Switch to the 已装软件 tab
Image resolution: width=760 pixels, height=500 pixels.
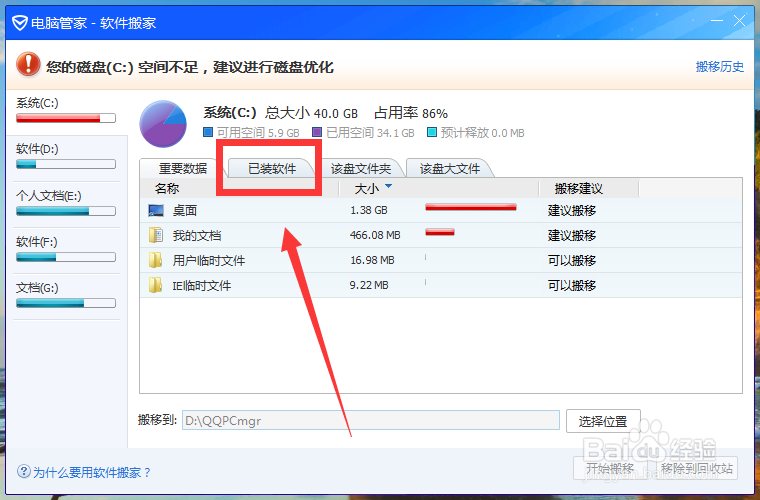coord(272,169)
